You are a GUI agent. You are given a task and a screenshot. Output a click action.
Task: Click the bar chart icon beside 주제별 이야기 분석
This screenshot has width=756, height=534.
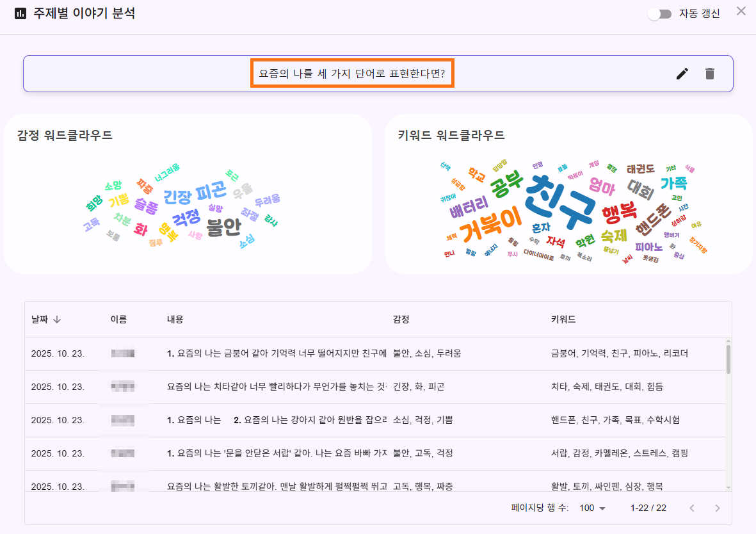coord(20,12)
